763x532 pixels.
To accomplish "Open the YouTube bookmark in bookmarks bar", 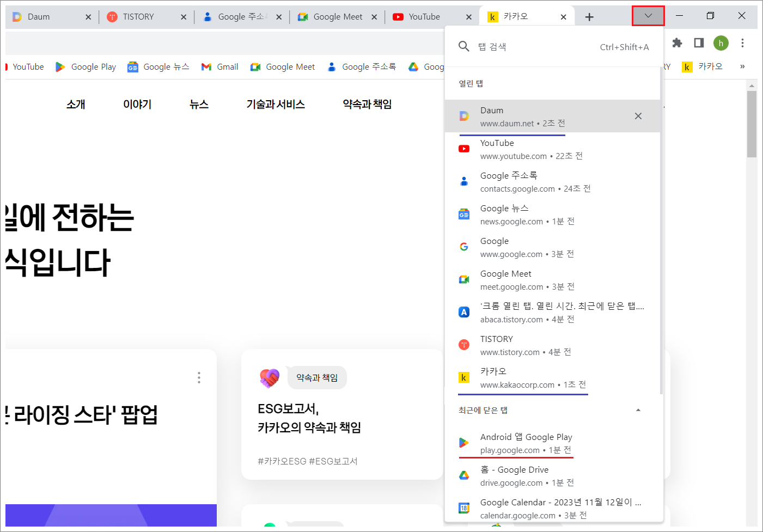I will pyautogui.click(x=25, y=66).
